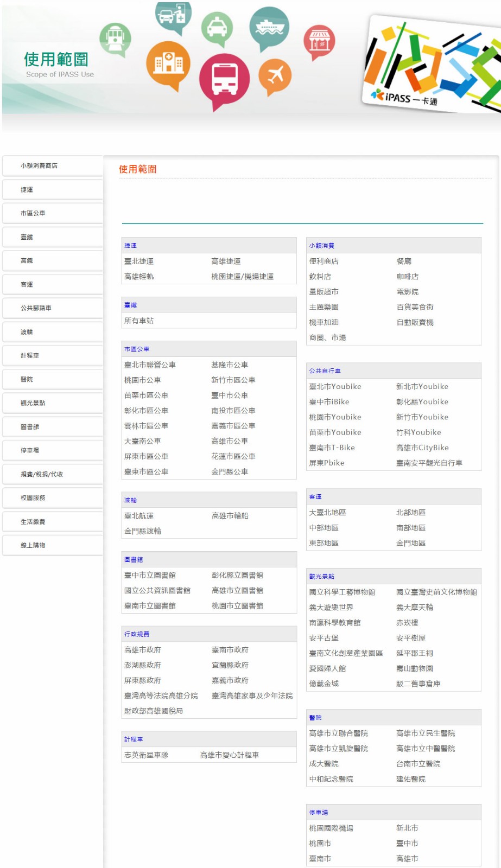This screenshot has width=501, height=868.
Task: Click the 公共自行車 section header link
Action: point(325,371)
